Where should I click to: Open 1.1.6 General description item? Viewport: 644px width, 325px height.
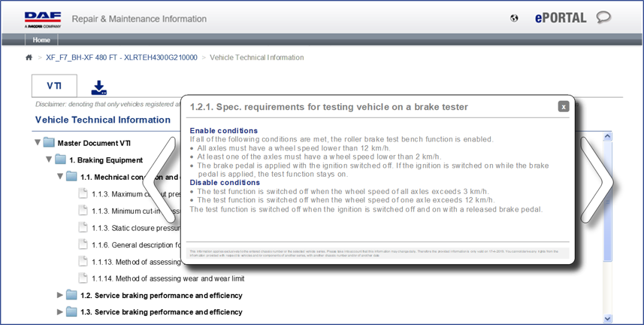(136, 245)
